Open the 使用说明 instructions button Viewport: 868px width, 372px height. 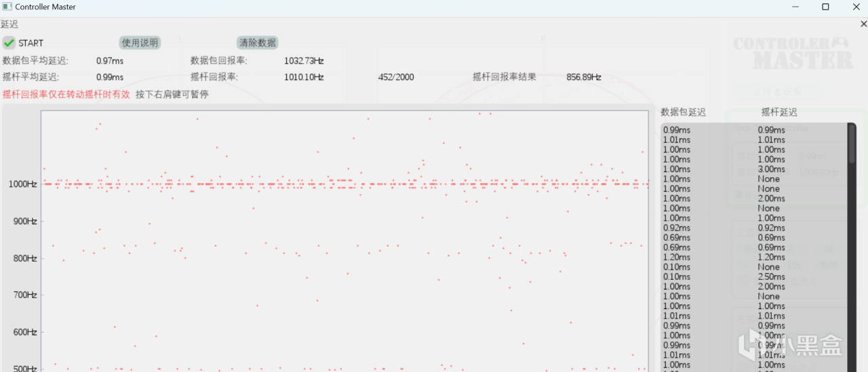pyautogui.click(x=140, y=43)
